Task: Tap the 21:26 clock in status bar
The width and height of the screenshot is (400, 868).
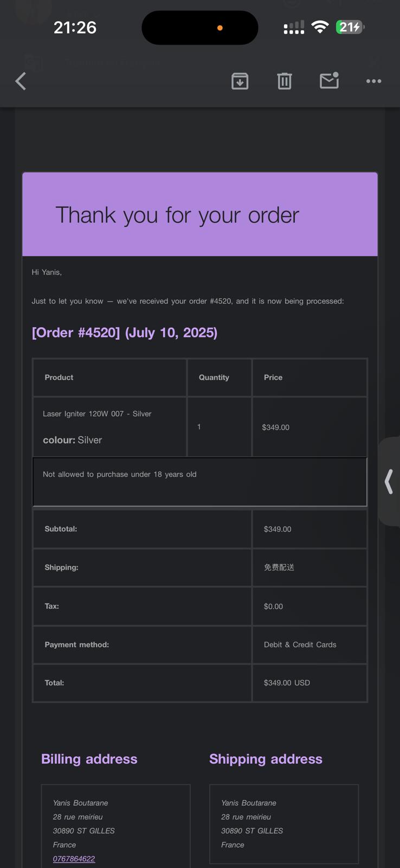Action: pyautogui.click(x=75, y=28)
